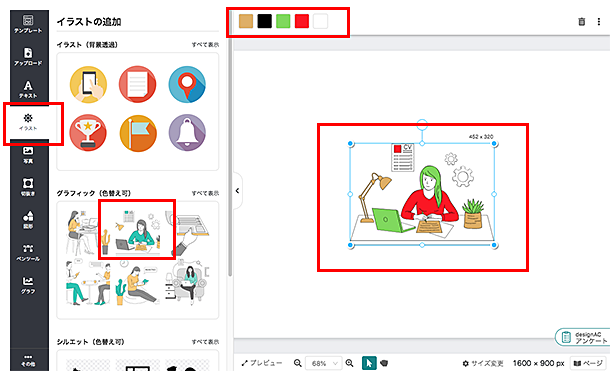Add the trophy illustration icon
Viewport: 610px width, 371px height.
click(x=88, y=133)
